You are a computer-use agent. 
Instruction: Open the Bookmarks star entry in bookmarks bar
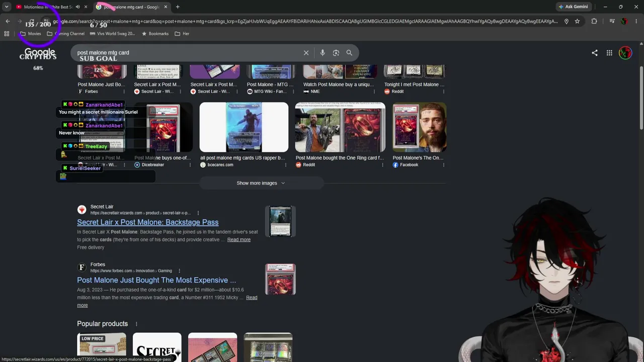[155, 34]
